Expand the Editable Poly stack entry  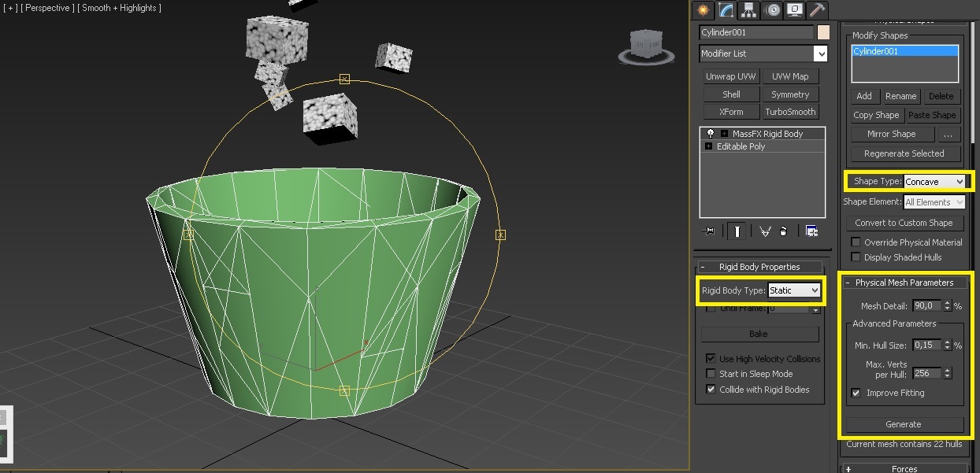pyautogui.click(x=708, y=146)
